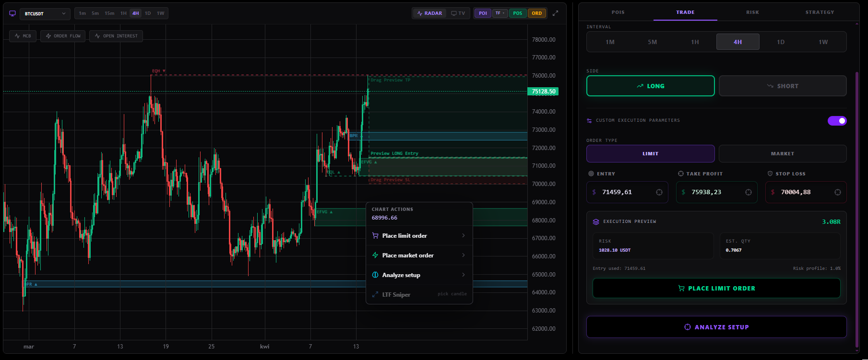
Task: Toggle the ORD orders overlay
Action: pos(536,13)
